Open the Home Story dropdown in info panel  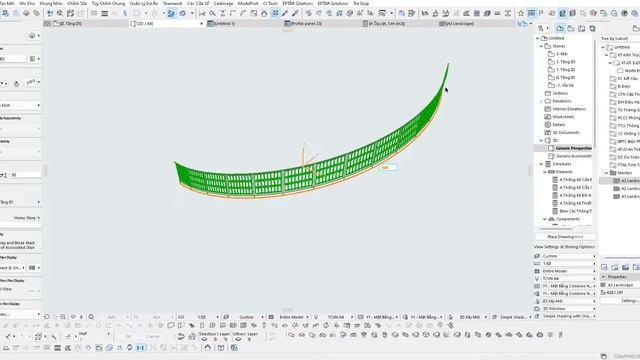(27, 218)
